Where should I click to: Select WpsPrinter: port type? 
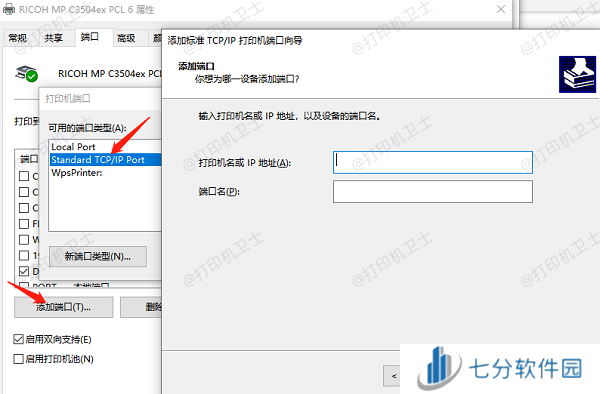[106, 173]
